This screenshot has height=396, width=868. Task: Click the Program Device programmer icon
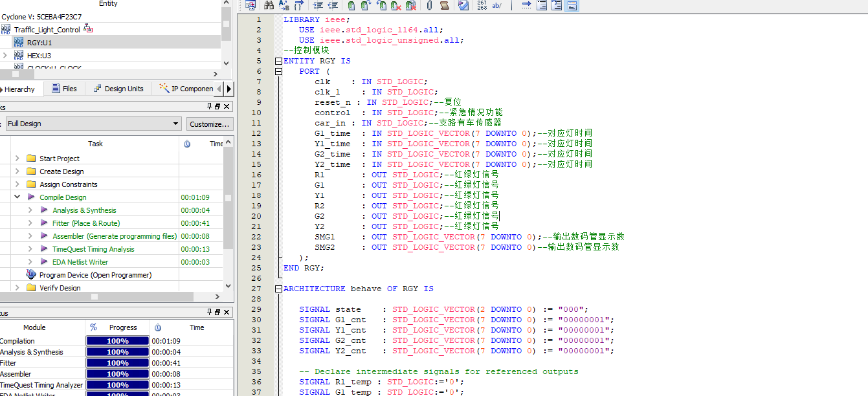point(31,275)
